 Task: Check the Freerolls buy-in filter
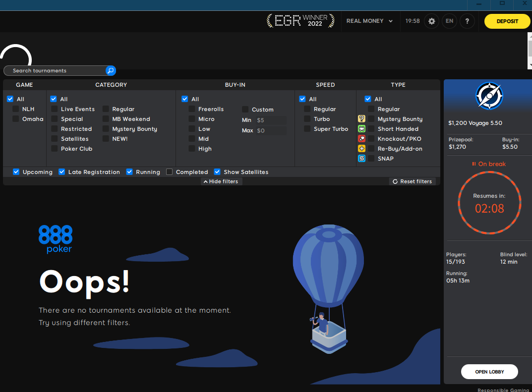(192, 109)
